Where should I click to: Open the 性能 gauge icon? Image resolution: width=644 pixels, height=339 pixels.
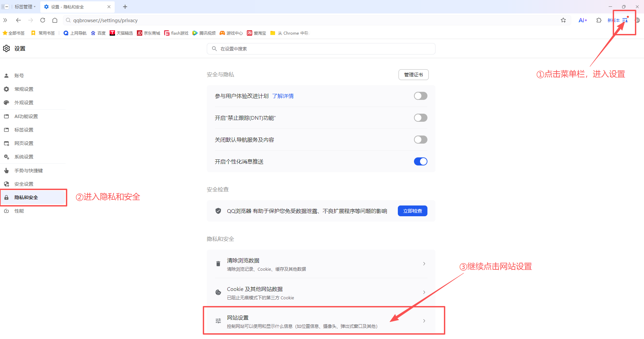[6, 211]
